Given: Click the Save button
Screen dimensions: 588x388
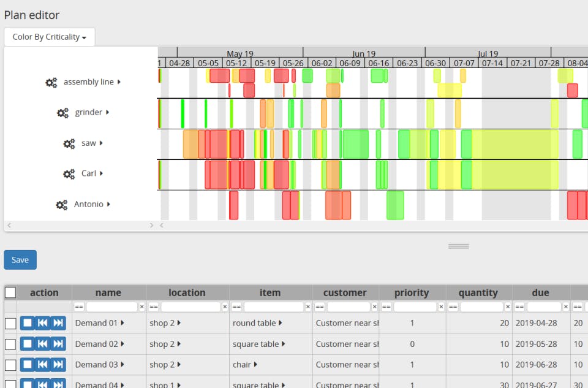Looking at the screenshot, I should tap(20, 260).
